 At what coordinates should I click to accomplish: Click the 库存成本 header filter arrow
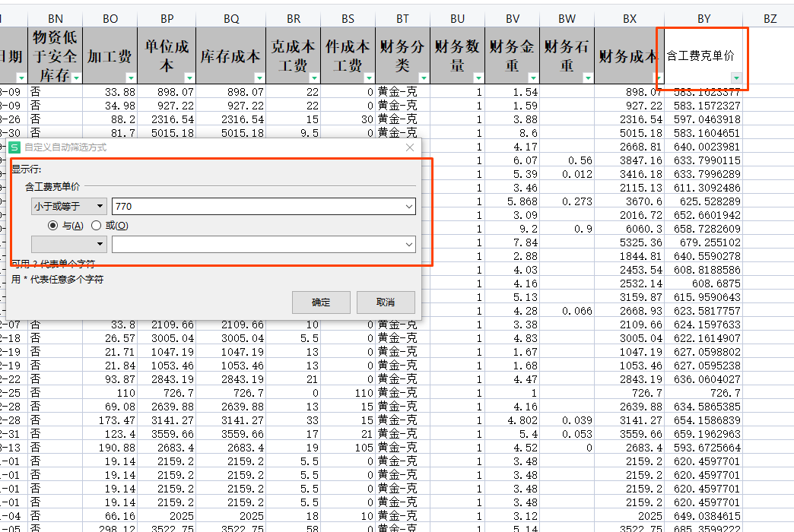coord(259,78)
